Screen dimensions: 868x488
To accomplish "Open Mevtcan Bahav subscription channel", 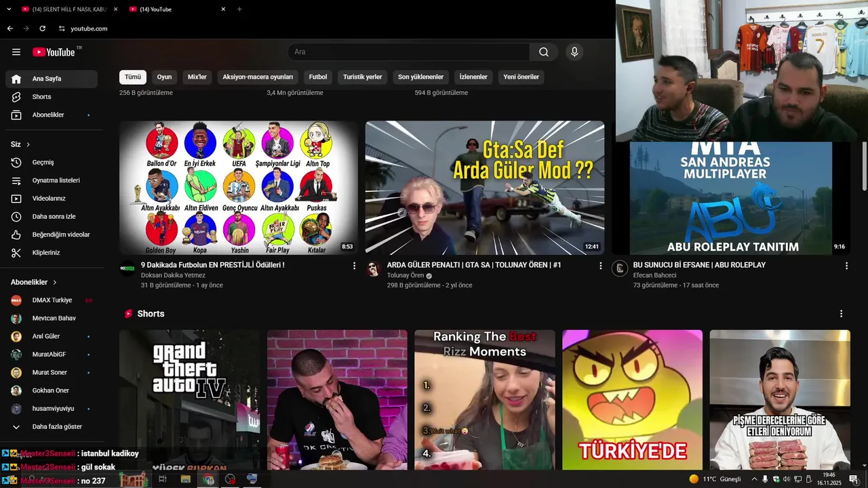I will [x=52, y=319].
